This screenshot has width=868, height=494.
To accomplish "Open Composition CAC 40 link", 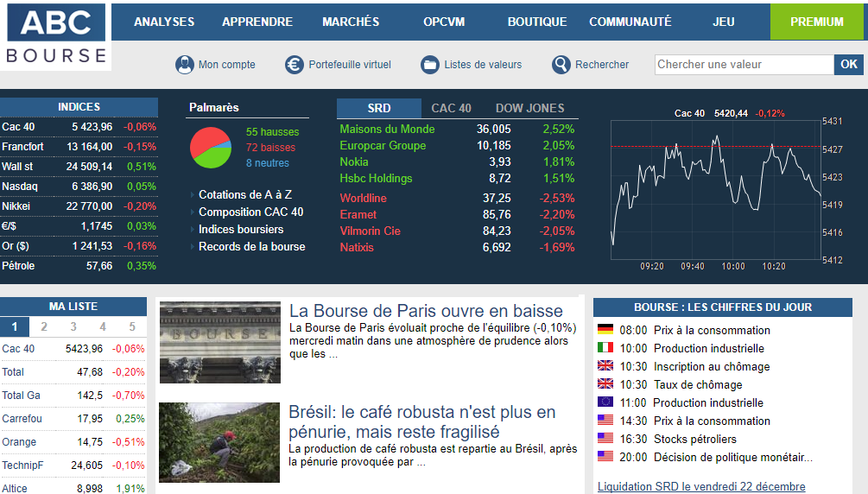I will [250, 212].
